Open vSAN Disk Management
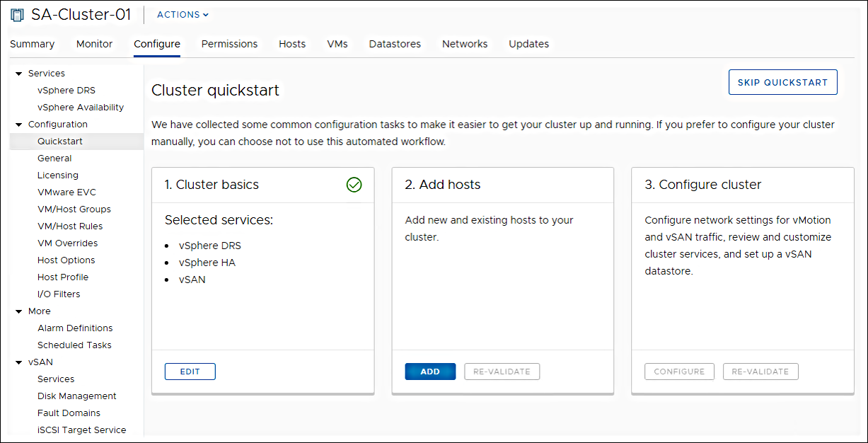This screenshot has height=443, width=868. click(77, 396)
